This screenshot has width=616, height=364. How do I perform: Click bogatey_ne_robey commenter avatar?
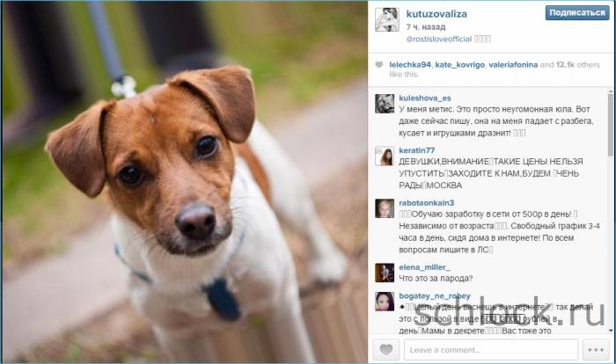tap(385, 302)
